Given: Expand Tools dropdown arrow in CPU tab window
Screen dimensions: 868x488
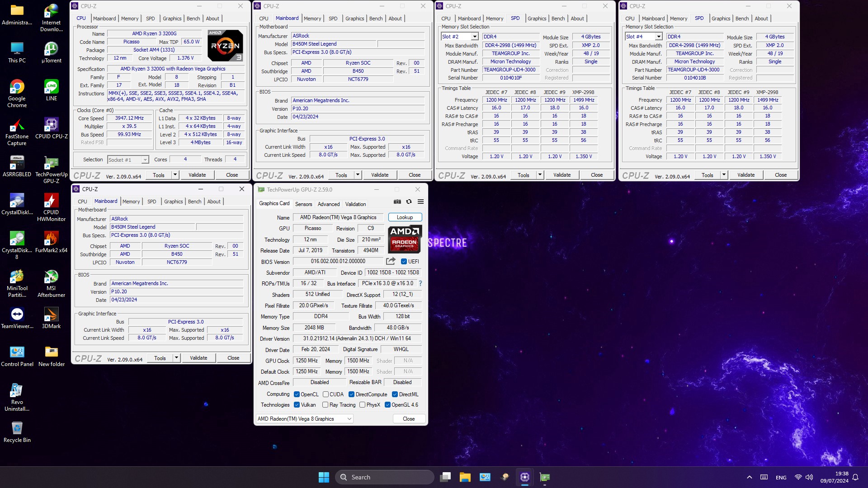Looking at the screenshot, I should coord(175,175).
